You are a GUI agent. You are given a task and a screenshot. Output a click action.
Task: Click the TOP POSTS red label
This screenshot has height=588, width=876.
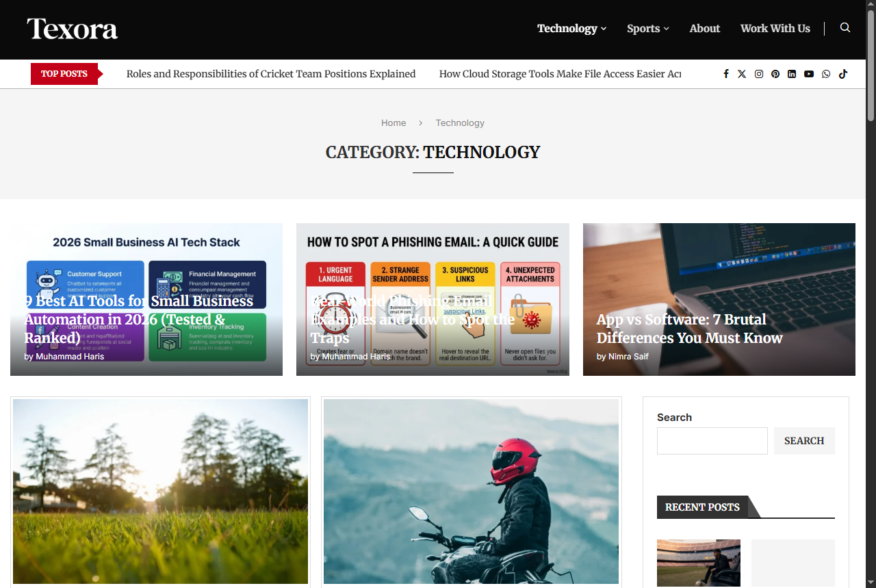click(x=64, y=74)
